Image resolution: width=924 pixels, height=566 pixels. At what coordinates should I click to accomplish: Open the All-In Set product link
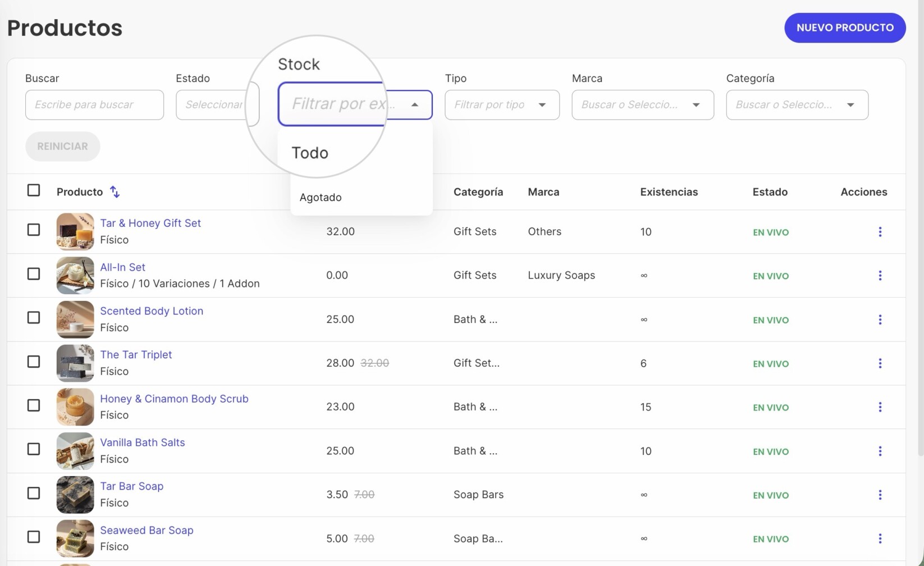pyautogui.click(x=122, y=267)
